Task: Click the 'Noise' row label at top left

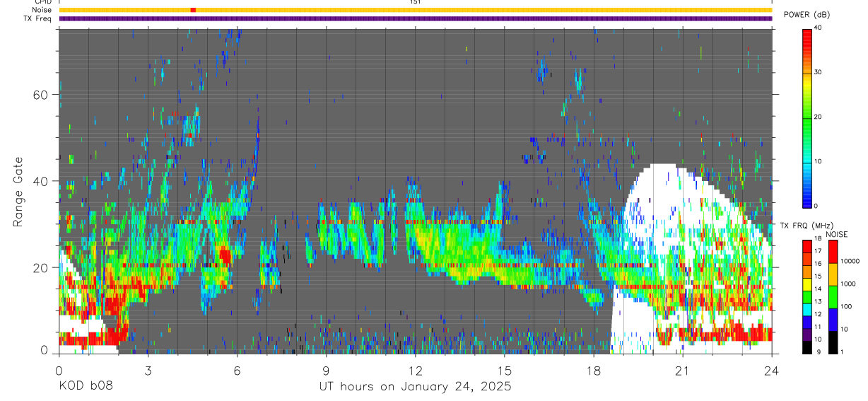Action: [x=43, y=10]
